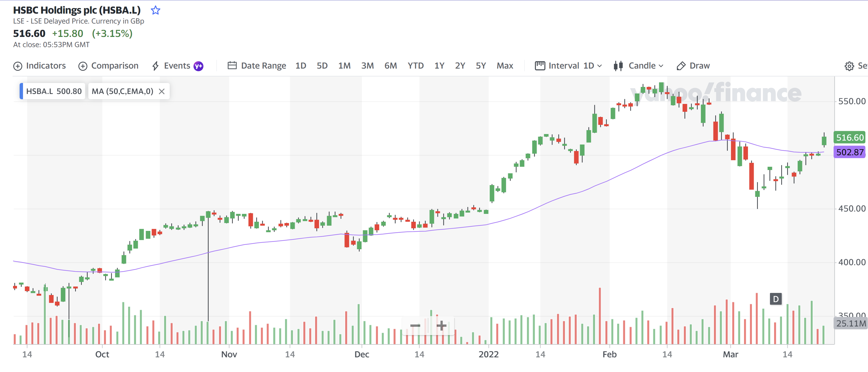This screenshot has height=372, width=868.
Task: Click the 550.00 axis label
Action: point(852,101)
